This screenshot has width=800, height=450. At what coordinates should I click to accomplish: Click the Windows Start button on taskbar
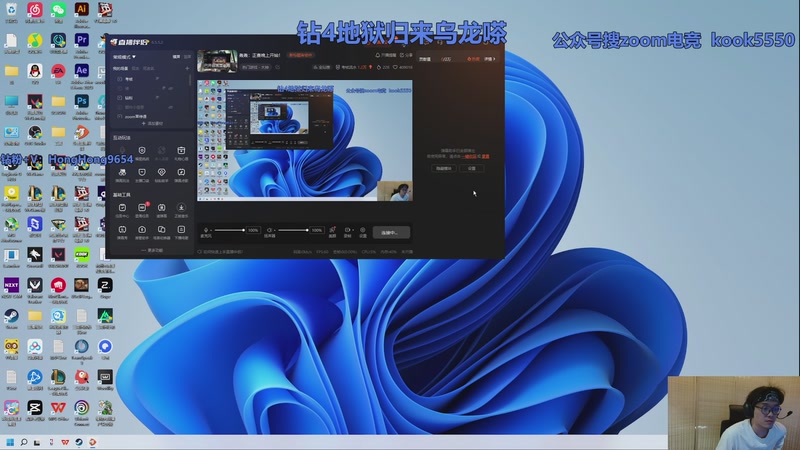point(11,441)
